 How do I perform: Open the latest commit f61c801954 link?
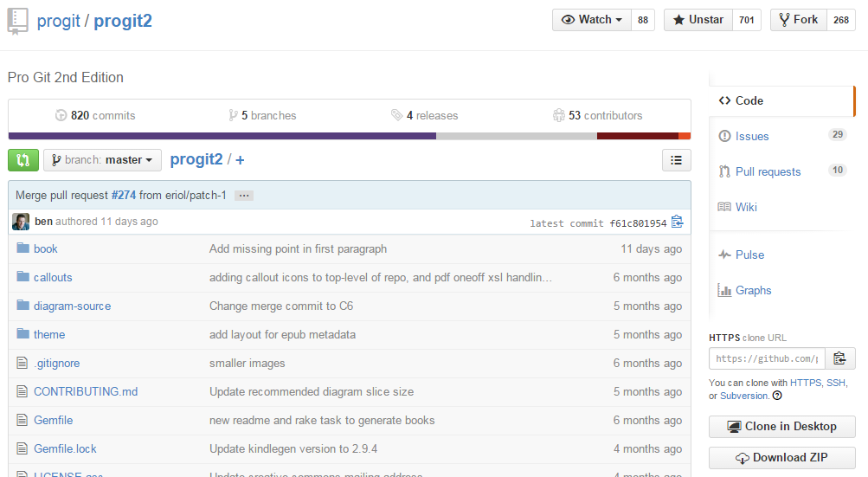(x=638, y=223)
